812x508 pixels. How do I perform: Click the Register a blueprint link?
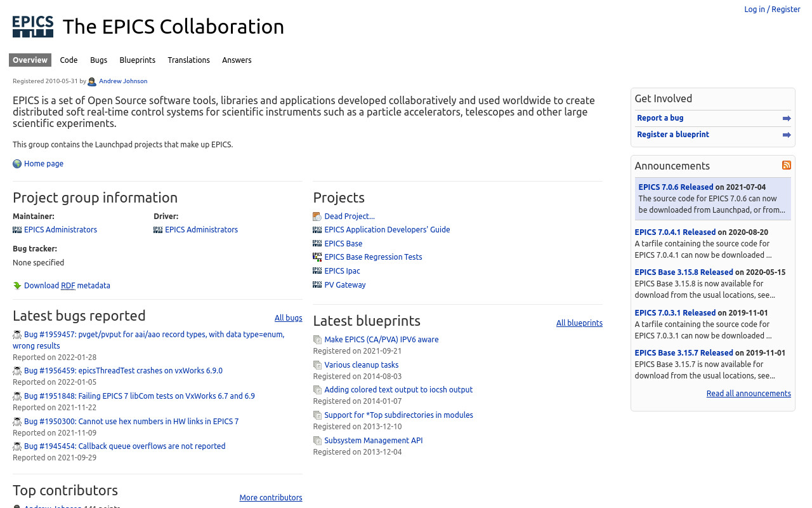[x=673, y=135]
